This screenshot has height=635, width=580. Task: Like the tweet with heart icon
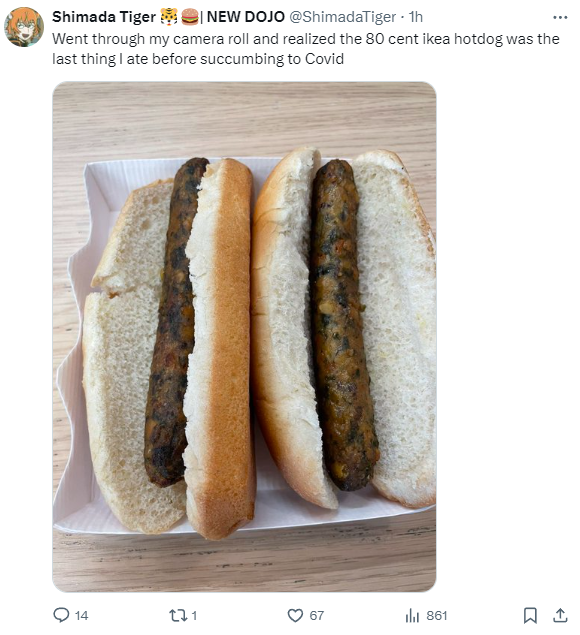pos(295,616)
